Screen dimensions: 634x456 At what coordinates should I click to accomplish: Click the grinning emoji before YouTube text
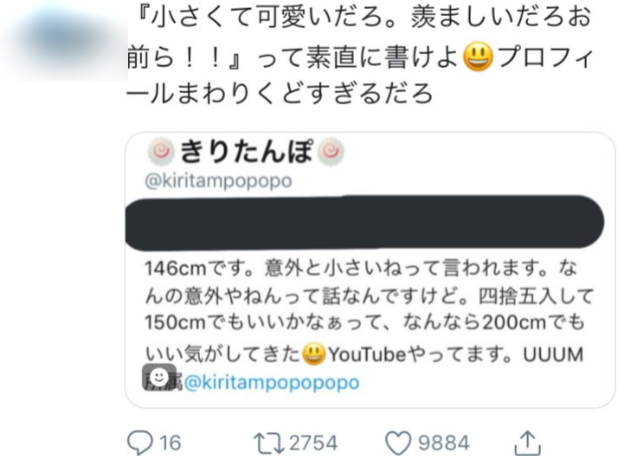[314, 354]
